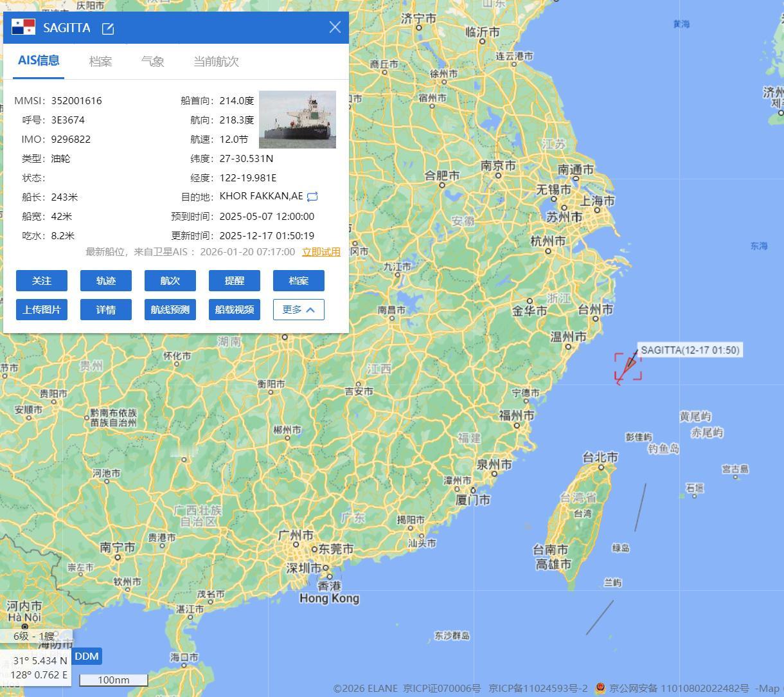Click the 京ICP备11024593号-2 footer link
This screenshot has height=697, width=784.
coord(539,689)
